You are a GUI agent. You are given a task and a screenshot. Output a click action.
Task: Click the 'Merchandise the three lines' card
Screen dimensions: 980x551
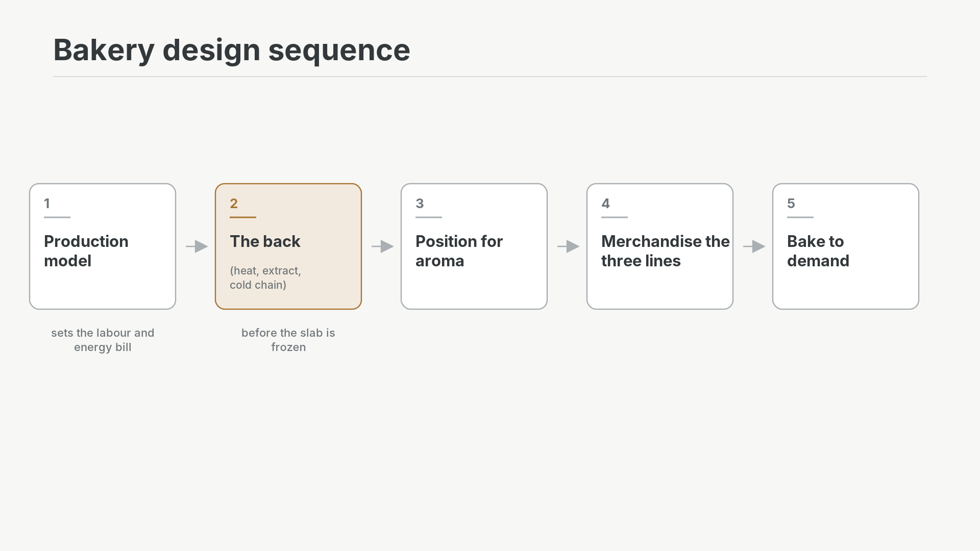(x=660, y=246)
